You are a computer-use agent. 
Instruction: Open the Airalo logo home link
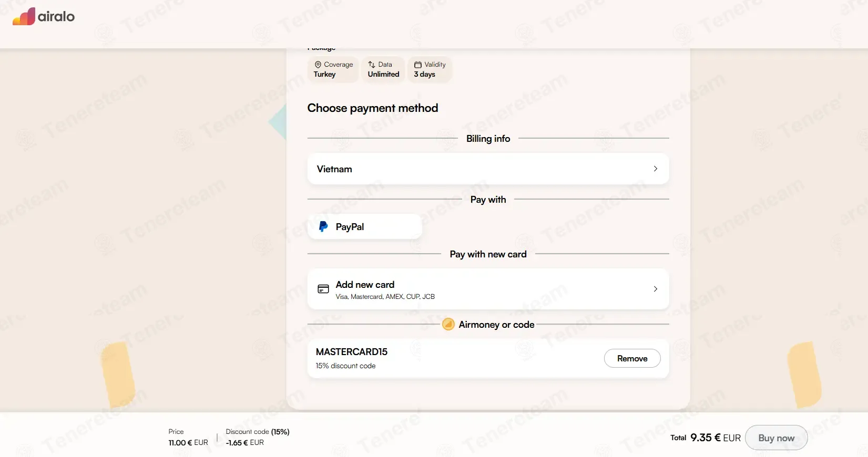[44, 16]
